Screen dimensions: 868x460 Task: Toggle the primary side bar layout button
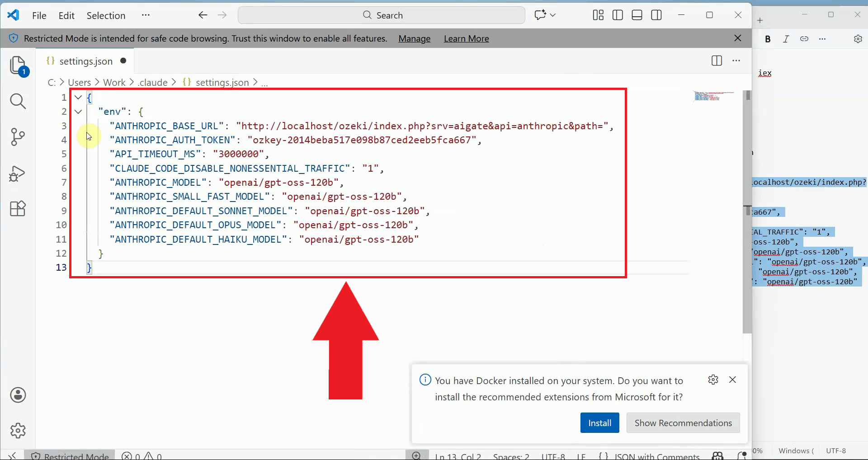tap(618, 15)
